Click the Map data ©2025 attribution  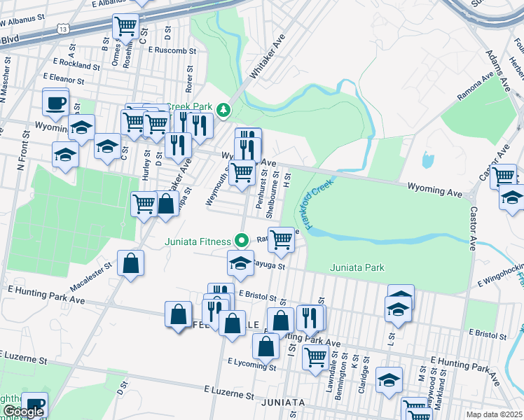click(x=494, y=414)
